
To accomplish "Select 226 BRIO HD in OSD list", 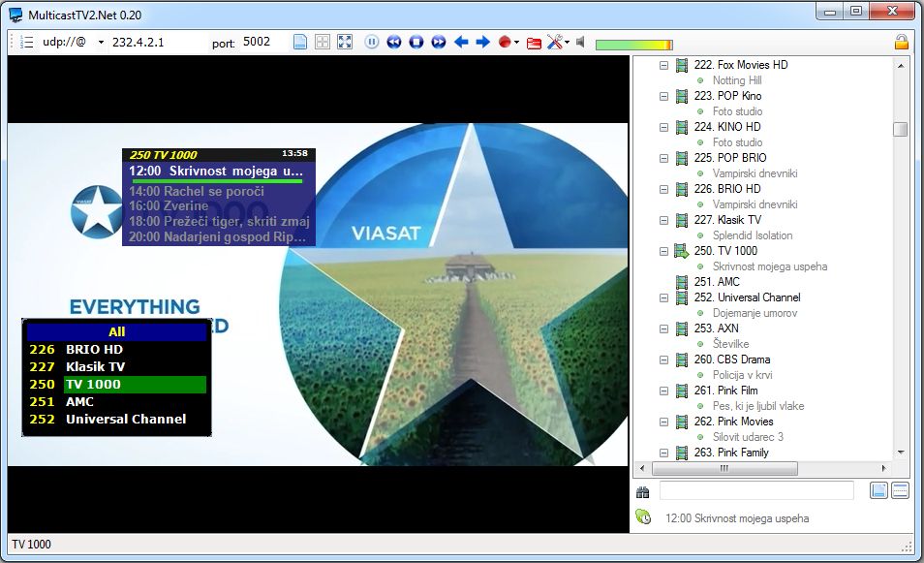I will click(x=117, y=350).
